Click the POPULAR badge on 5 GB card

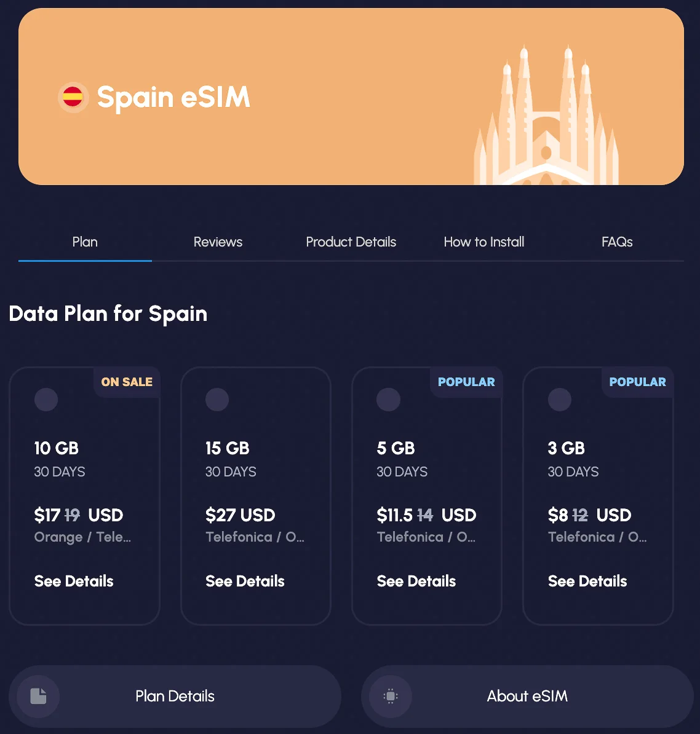pos(466,382)
